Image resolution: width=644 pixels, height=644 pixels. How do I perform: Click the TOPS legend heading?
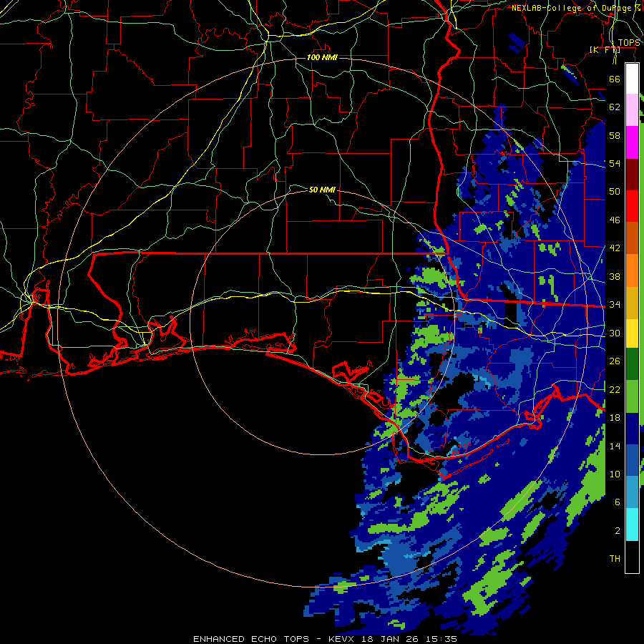click(x=629, y=43)
